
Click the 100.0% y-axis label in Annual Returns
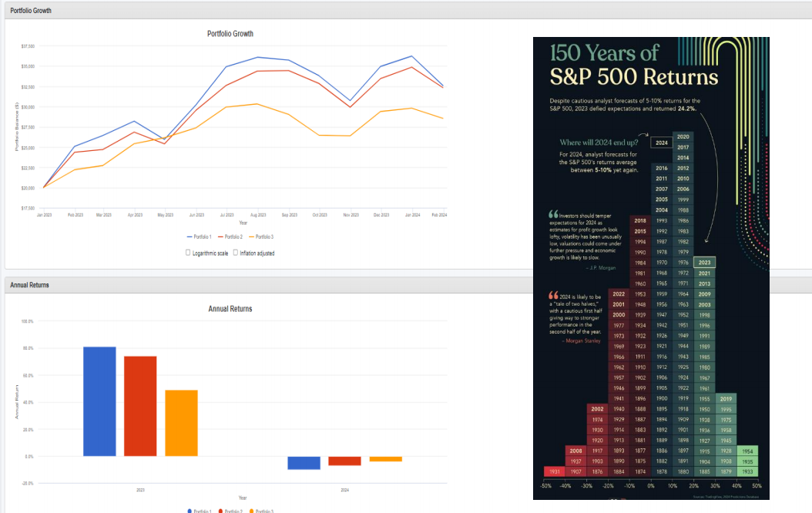click(x=28, y=321)
